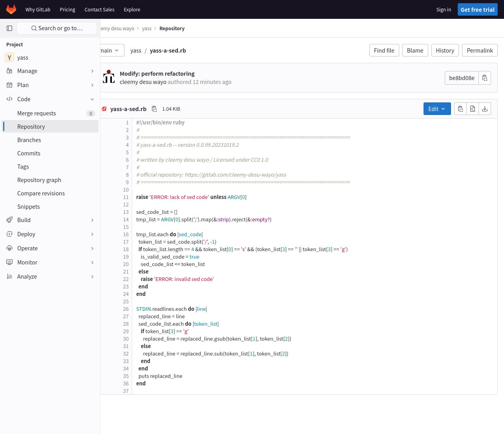Click the yass breadcrumb link
Image resolution: width=504 pixels, height=434 pixels.
[147, 28]
